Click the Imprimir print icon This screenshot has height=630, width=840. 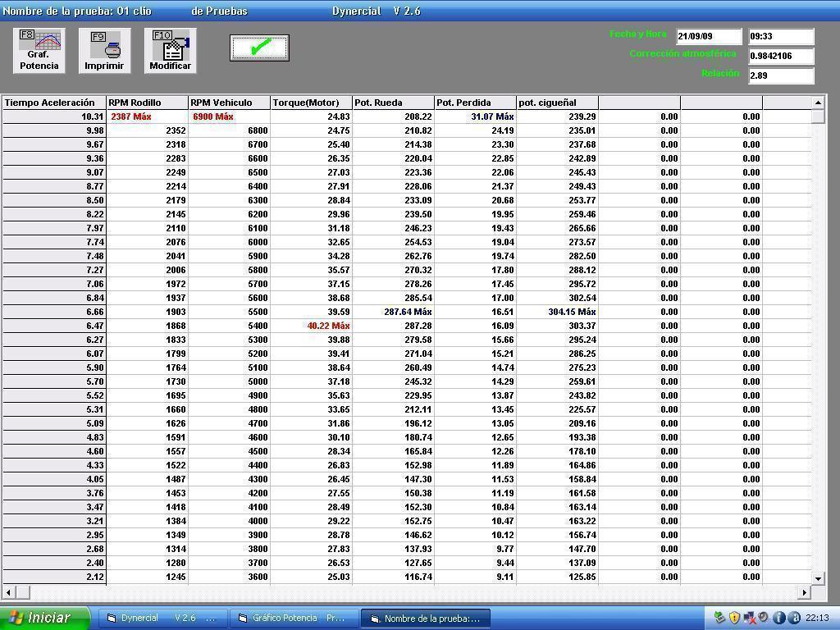[x=104, y=50]
